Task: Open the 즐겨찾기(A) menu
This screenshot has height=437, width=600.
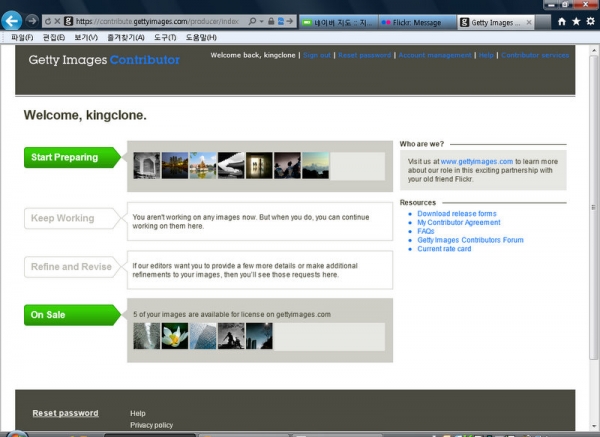Action: (126, 37)
